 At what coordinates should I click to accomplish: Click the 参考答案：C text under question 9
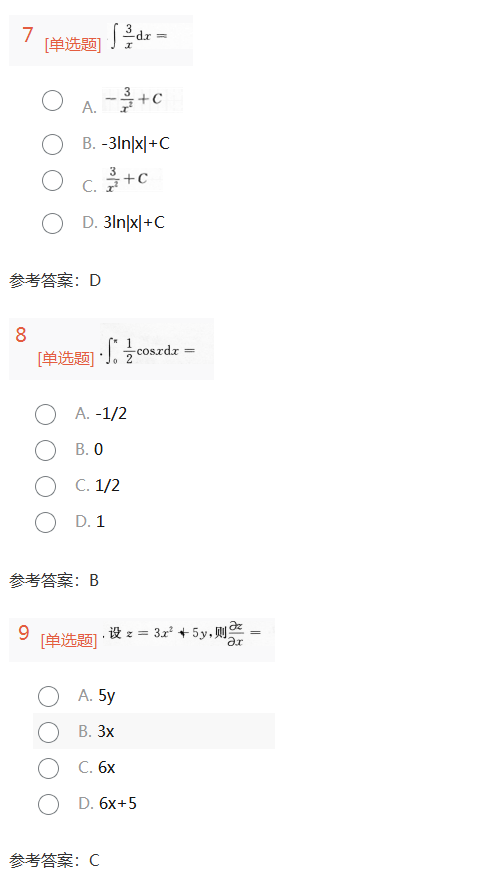click(x=55, y=860)
